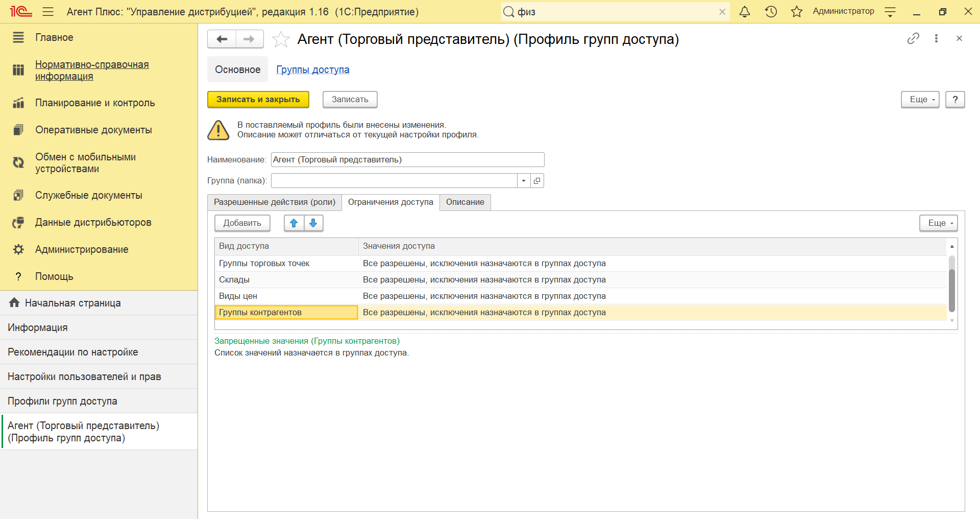
Task: Open the Группа (папка) open-element button
Action: (537, 180)
